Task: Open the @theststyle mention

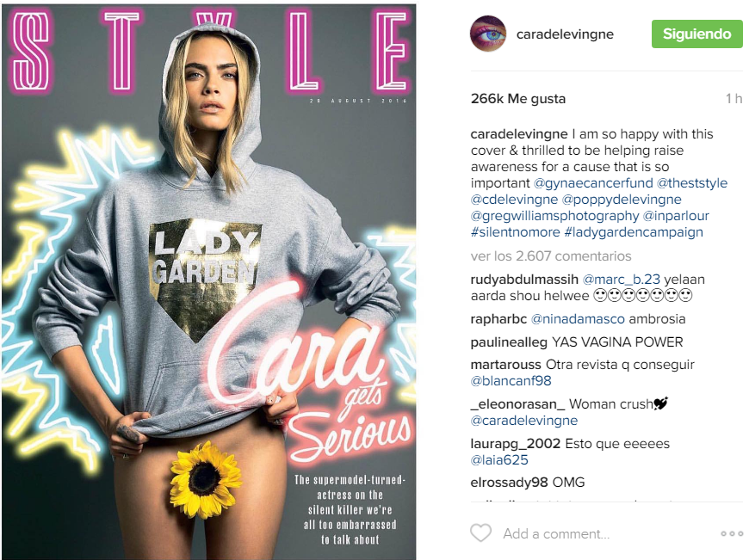Action: [691, 183]
